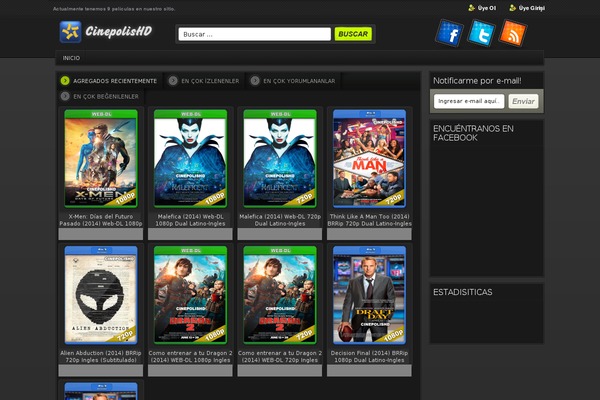Click Malefica Web-DL 1080p Dual title
The width and height of the screenshot is (600, 400).
pos(190,220)
